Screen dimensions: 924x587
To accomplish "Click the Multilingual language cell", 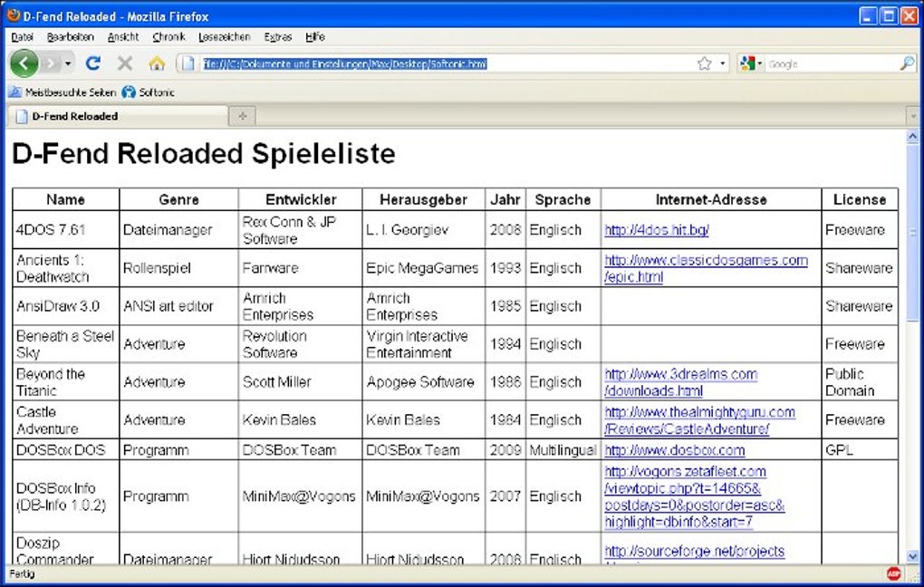I will (563, 450).
